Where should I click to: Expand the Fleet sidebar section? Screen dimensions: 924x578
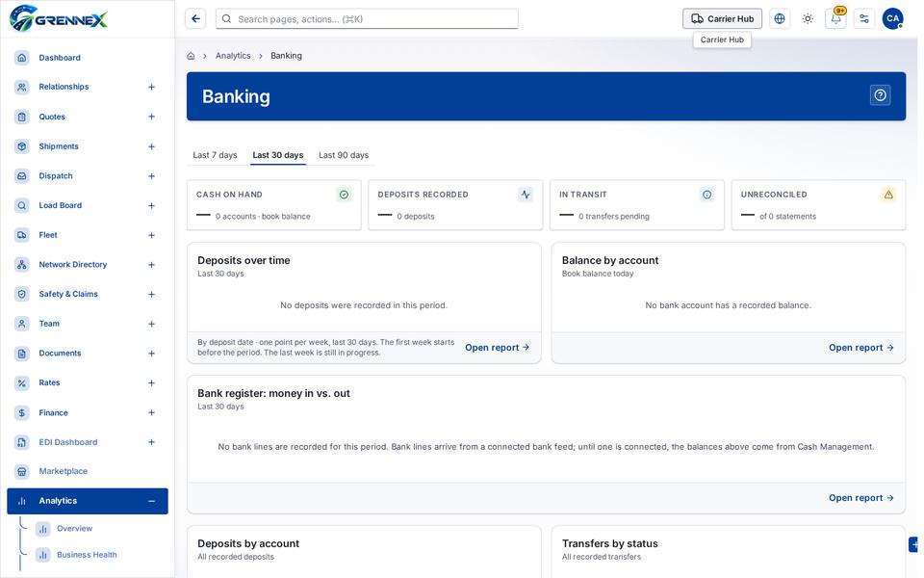(x=151, y=235)
